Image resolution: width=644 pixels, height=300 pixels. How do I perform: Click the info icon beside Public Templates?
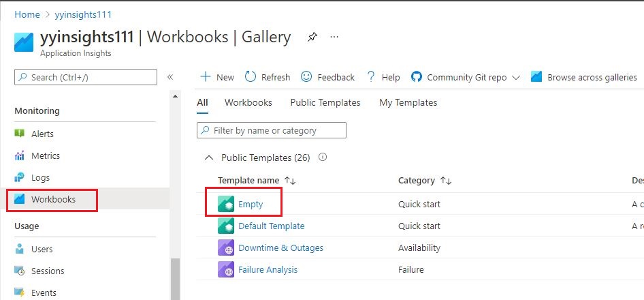tap(323, 157)
